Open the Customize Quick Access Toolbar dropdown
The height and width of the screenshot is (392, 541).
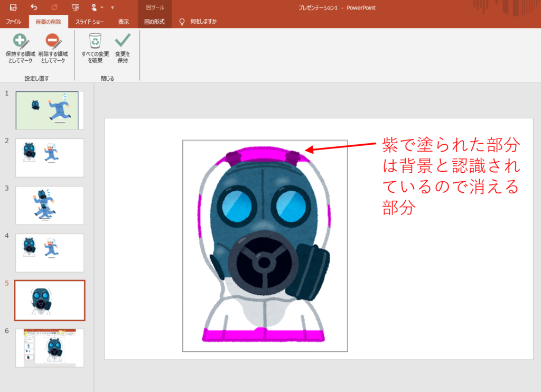click(111, 7)
